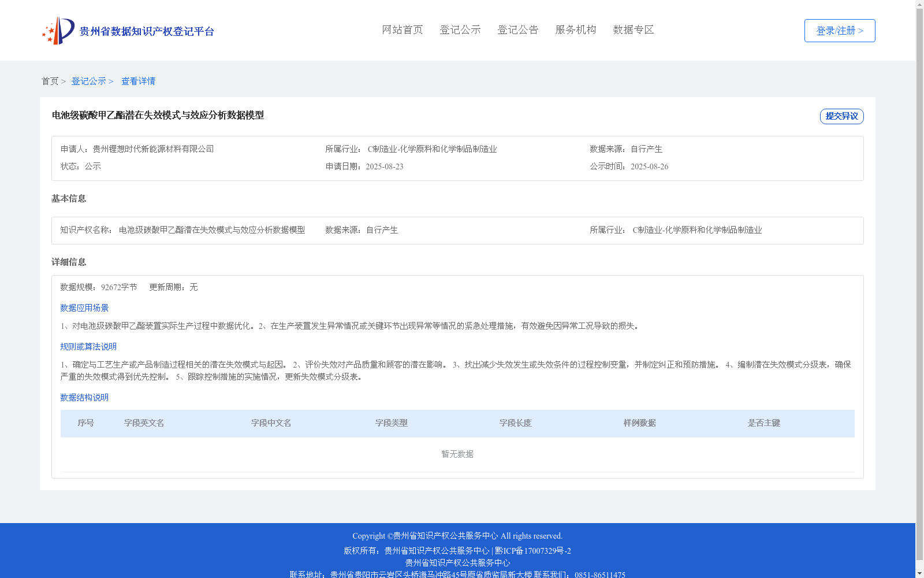Open the 数据专区 menu item
Viewport: 924px width, 578px height.
(634, 29)
